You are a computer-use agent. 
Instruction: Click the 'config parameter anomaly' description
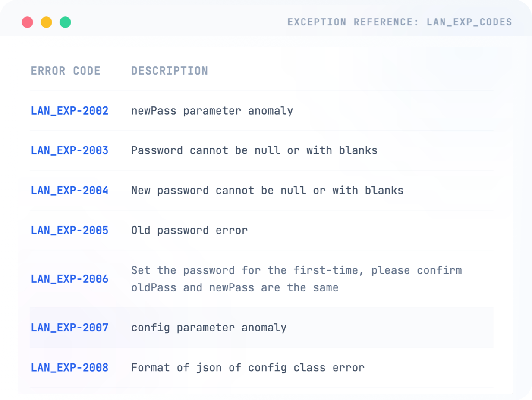click(x=209, y=328)
